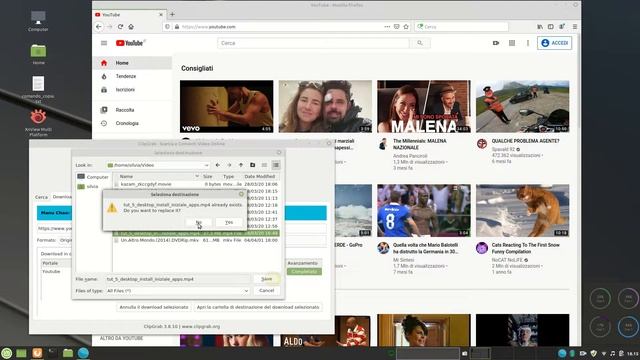Switch to the Cerca tab in ClipGrab
The width and height of the screenshot is (640, 360).
[41, 197]
